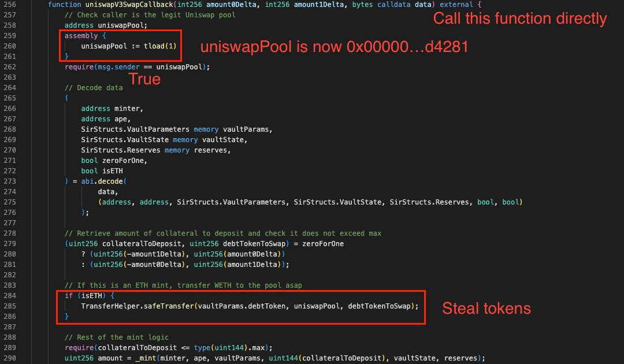Click 'if (isETH) {' on line 284
The height and width of the screenshot is (364, 624).
(x=90, y=296)
